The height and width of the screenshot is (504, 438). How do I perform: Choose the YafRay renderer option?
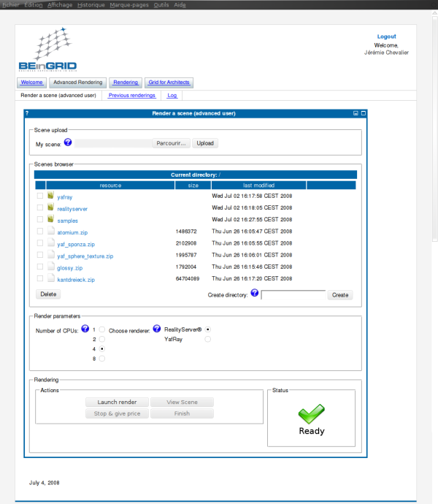(208, 339)
